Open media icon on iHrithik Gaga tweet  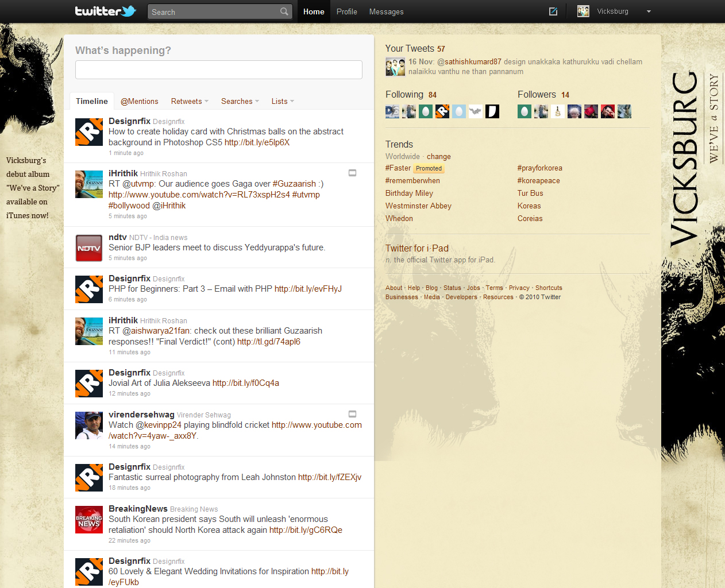353,173
